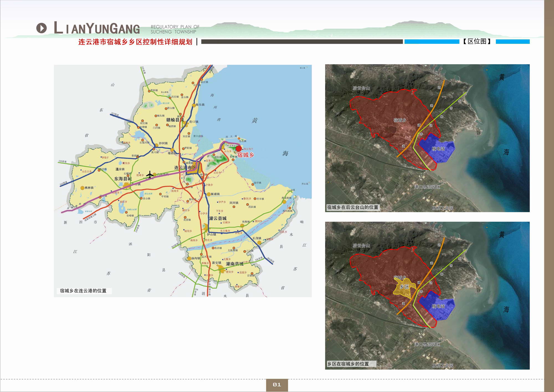The image size is (554, 392).
Task: Click the 桃林镇 town label
Action: point(89,188)
